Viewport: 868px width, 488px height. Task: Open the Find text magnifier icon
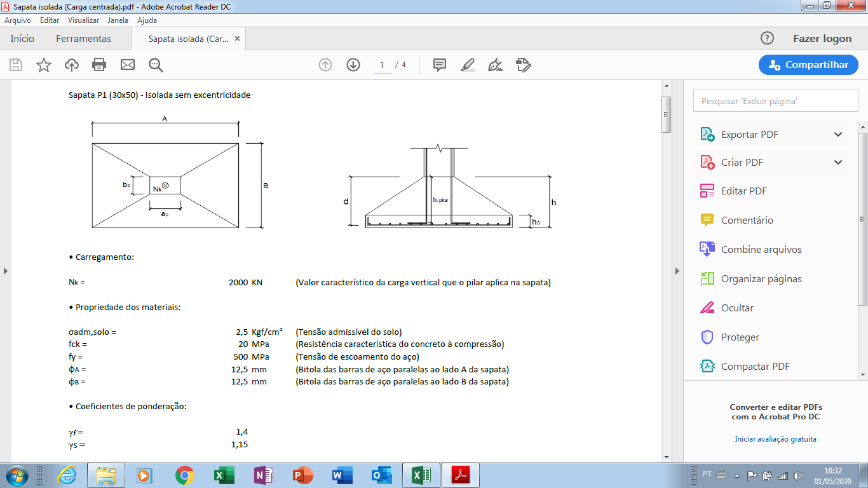156,65
